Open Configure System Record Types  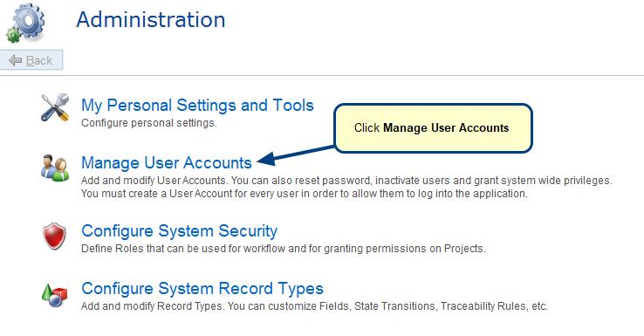pos(202,288)
